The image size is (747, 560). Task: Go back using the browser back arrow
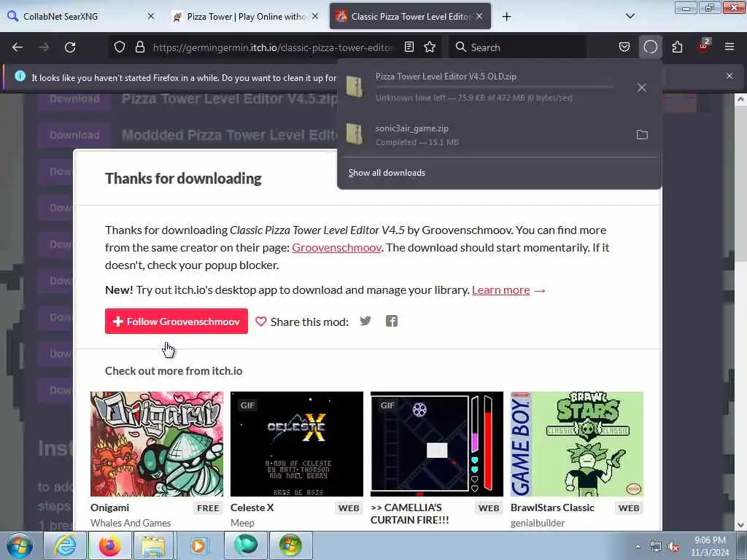(18, 47)
